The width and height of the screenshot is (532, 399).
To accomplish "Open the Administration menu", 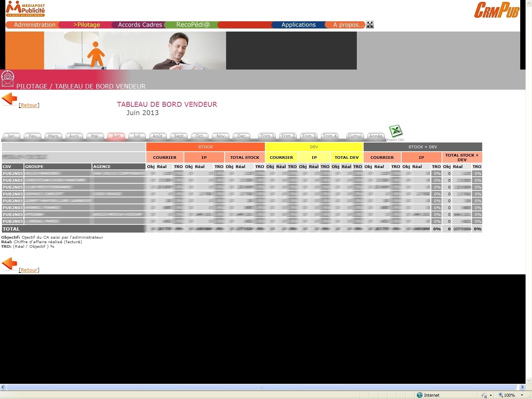I will (35, 25).
